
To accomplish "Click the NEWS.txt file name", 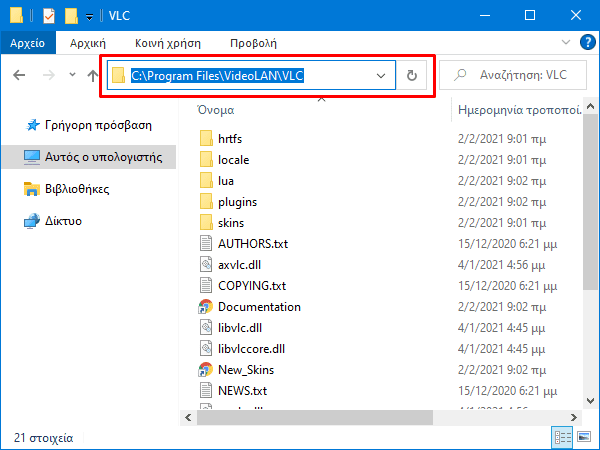I will click(x=242, y=391).
